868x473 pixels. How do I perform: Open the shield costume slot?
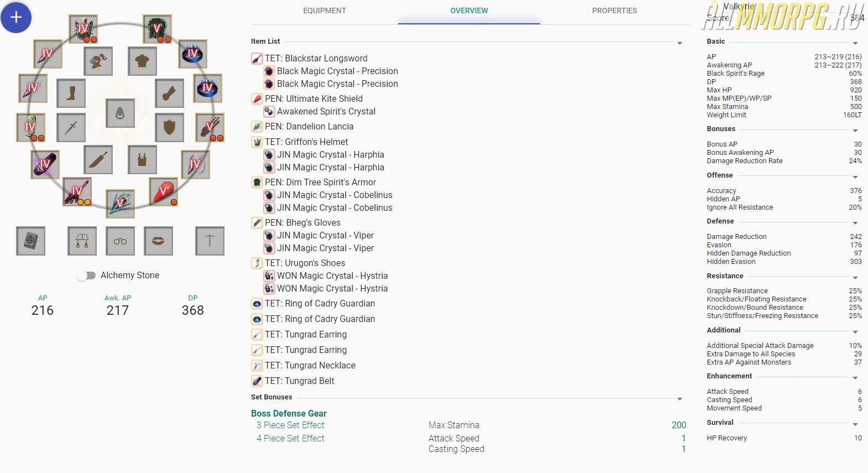169,128
